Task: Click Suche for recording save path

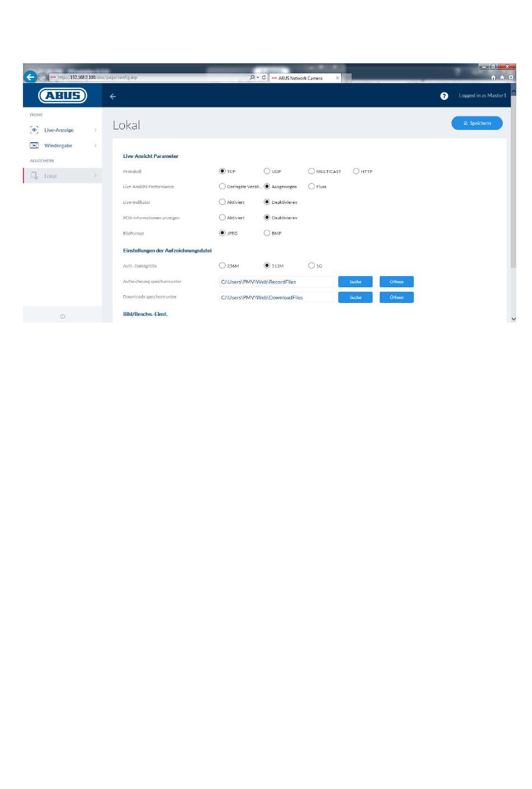Action: [x=355, y=282]
